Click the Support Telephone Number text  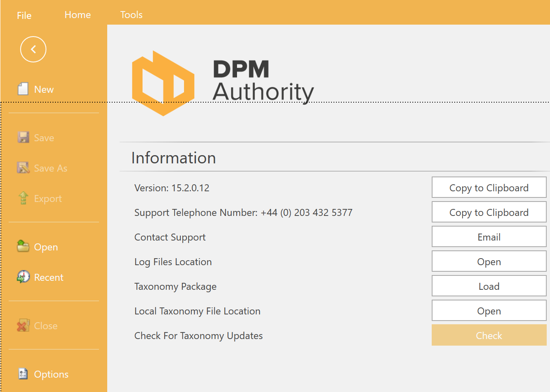[x=243, y=213]
